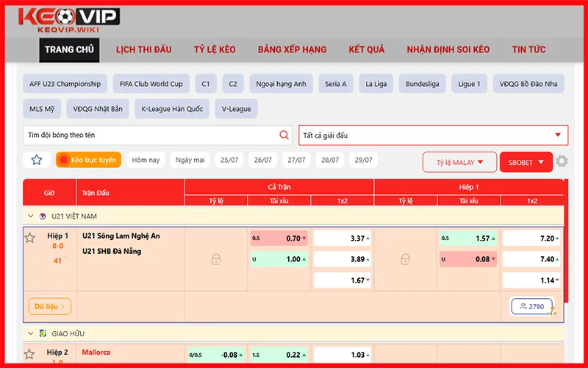This screenshot has height=368, width=588.
Task: Open the Bảng Xếp Hạng menu
Action: (292, 49)
